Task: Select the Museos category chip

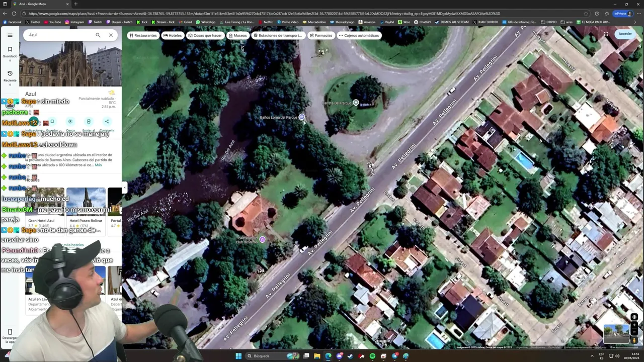Action: coord(237,35)
